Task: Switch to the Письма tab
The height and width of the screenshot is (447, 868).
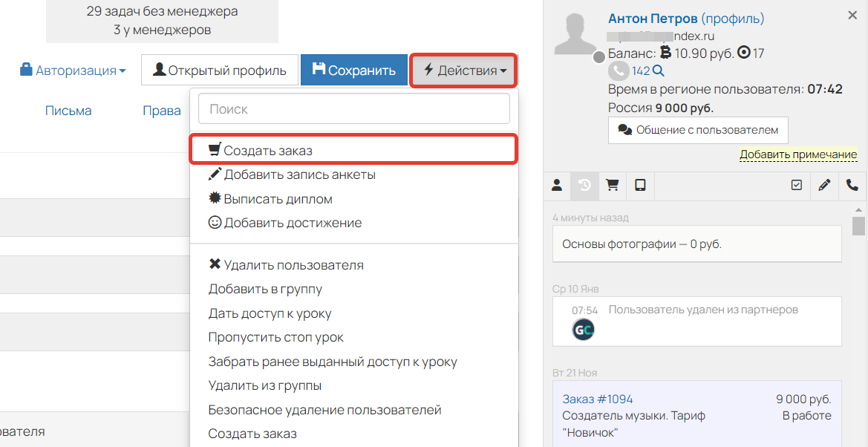Action: pos(68,111)
